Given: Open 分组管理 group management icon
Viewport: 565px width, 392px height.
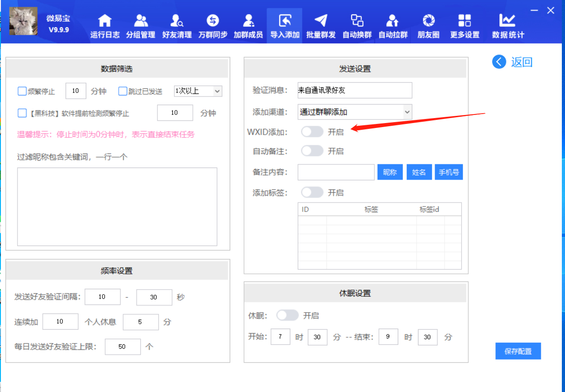Looking at the screenshot, I should tap(141, 21).
